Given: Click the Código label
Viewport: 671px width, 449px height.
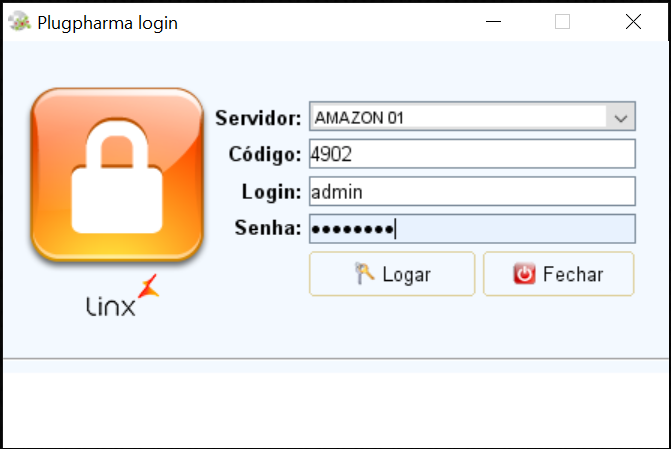Looking at the screenshot, I should [x=265, y=155].
